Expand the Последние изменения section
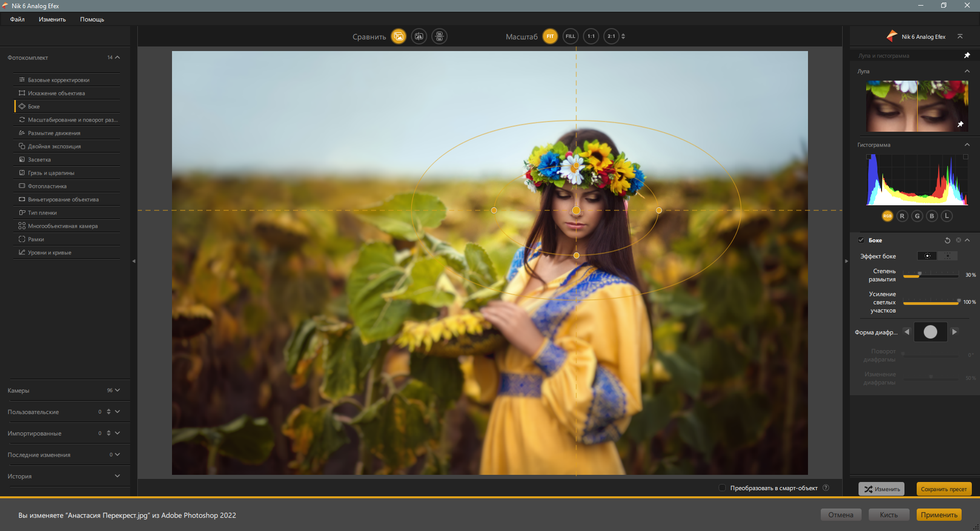This screenshot has height=531, width=980. [x=117, y=454]
